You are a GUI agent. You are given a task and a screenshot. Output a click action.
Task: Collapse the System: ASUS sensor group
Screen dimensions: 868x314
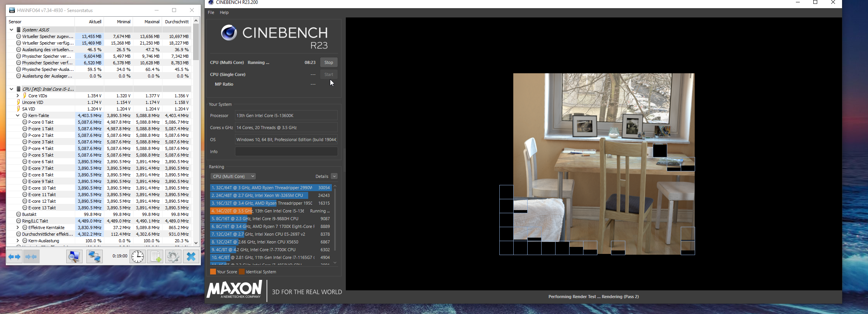(11, 29)
